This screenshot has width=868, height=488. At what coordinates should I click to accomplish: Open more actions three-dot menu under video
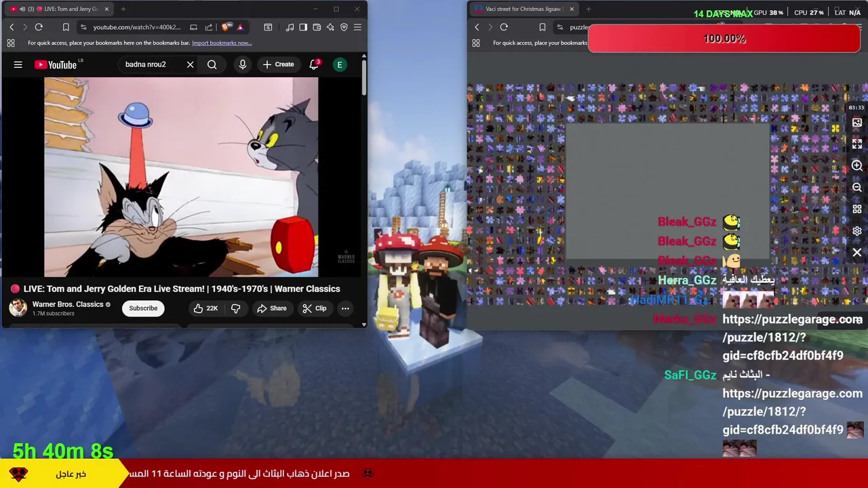(345, 308)
